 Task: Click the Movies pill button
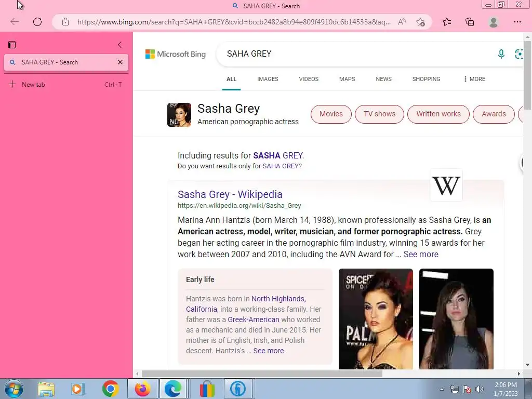tap(331, 114)
